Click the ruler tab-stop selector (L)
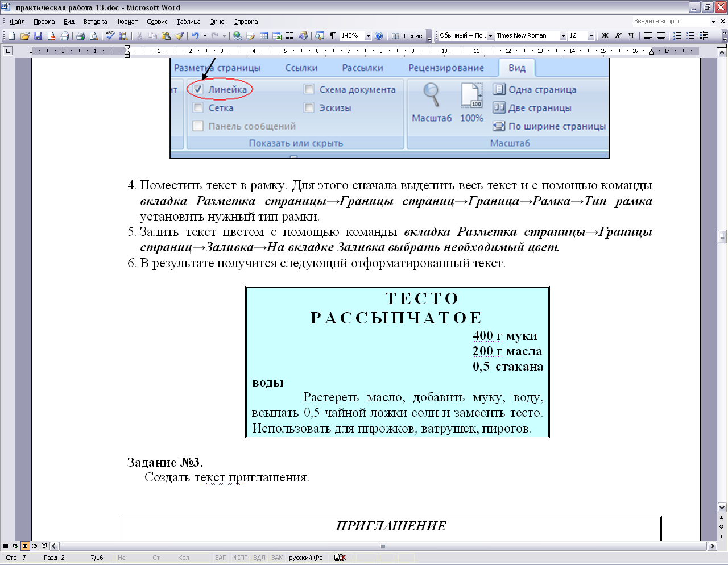Screen dimensions: 728x565 7,51
